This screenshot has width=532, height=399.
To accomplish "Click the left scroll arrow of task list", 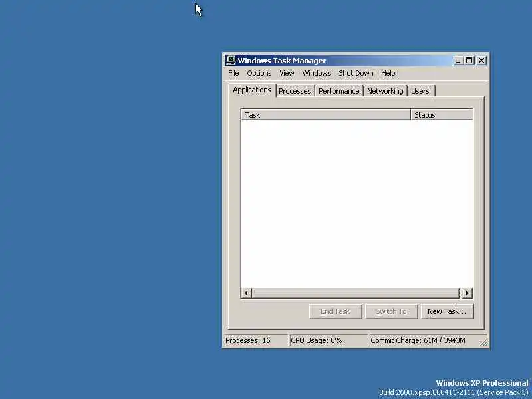I will (247, 293).
